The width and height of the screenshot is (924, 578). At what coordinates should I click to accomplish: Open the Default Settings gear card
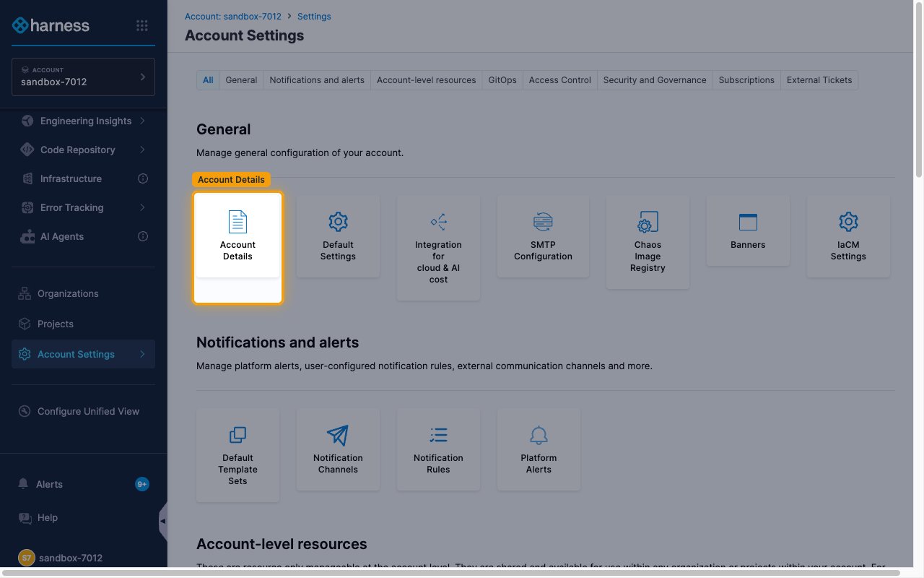(x=338, y=236)
